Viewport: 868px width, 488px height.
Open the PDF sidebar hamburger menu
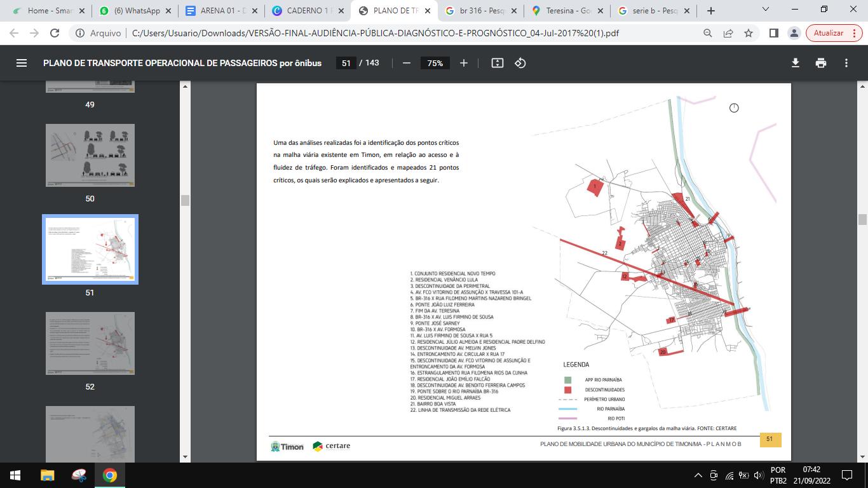tap(22, 63)
